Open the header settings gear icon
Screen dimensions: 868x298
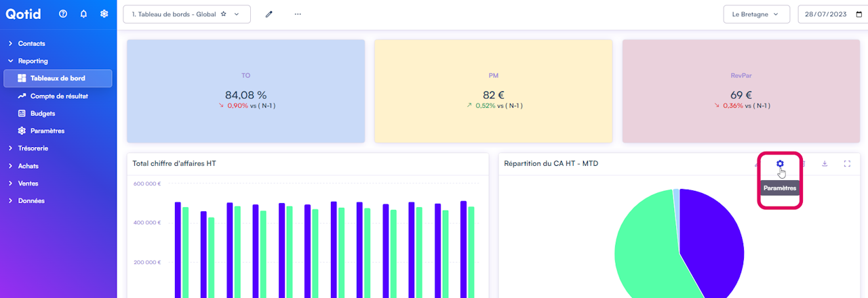click(104, 14)
